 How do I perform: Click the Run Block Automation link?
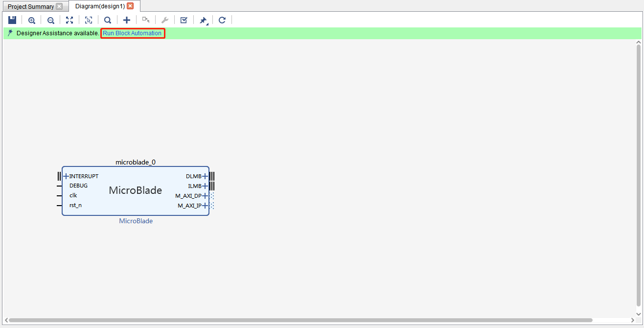pos(132,33)
